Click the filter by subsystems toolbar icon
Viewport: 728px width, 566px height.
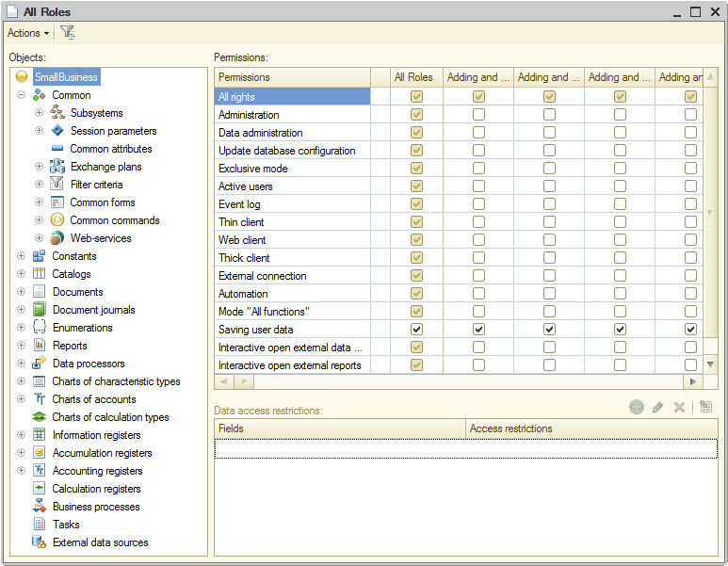67,33
